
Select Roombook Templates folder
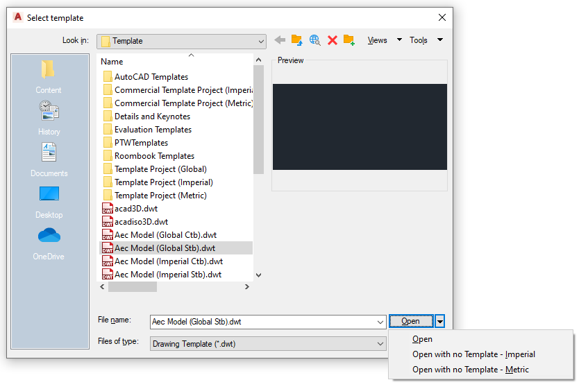(149, 156)
